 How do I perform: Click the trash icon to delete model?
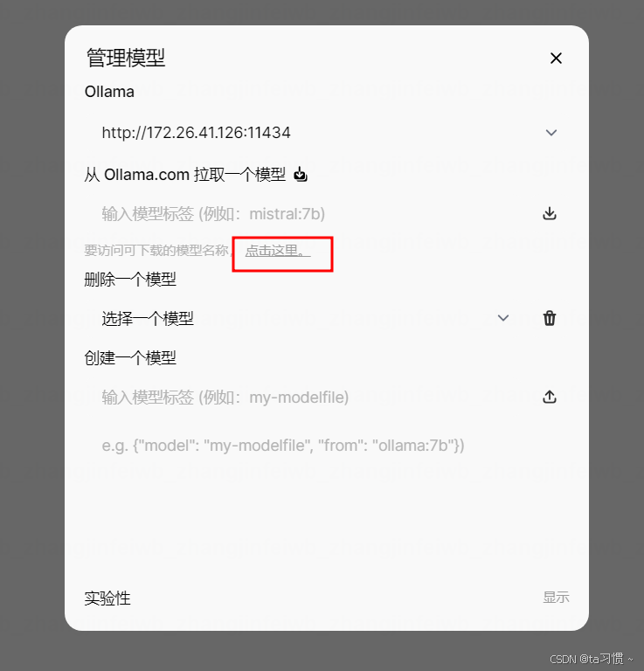pyautogui.click(x=550, y=318)
